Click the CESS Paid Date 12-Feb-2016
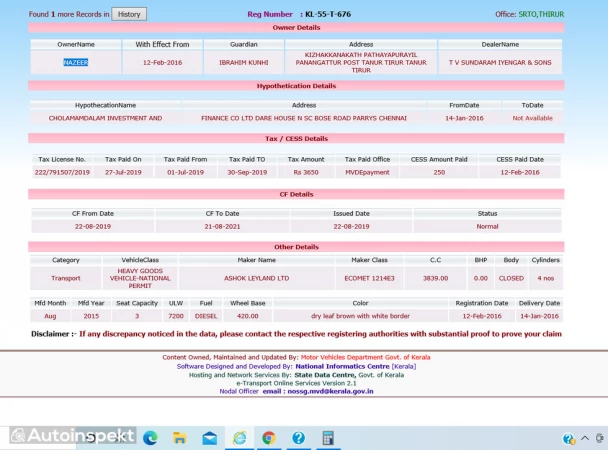Image resolution: width=608 pixels, height=450 pixels. (520, 172)
